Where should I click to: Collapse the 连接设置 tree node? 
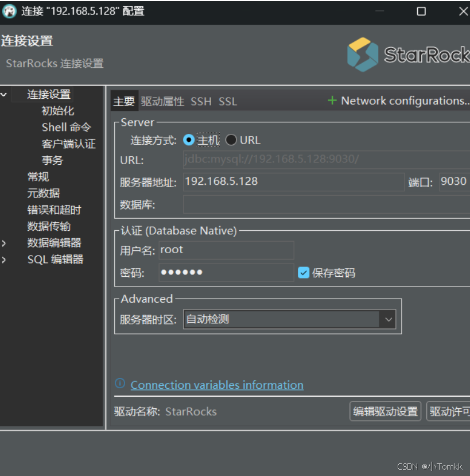pyautogui.click(x=3, y=94)
